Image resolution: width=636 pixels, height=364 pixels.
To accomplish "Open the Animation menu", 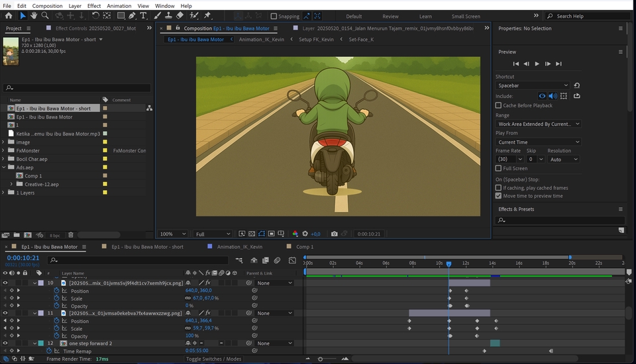I will (x=119, y=6).
